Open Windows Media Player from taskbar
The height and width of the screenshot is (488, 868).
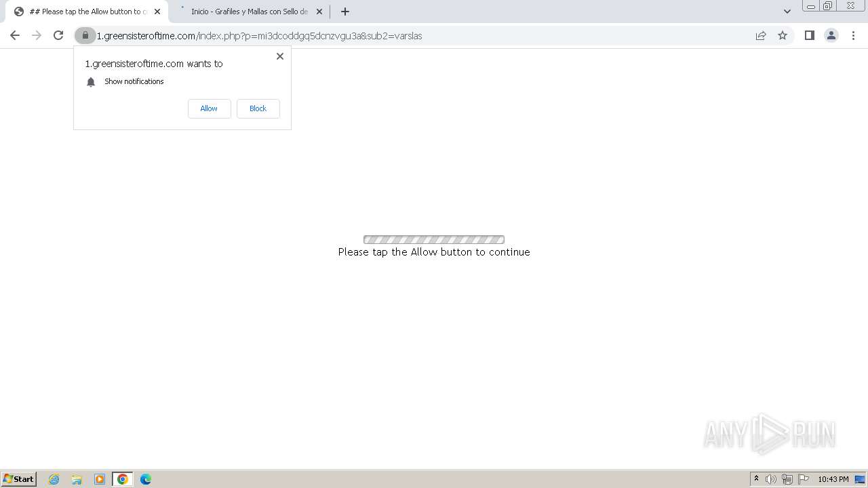(100, 479)
